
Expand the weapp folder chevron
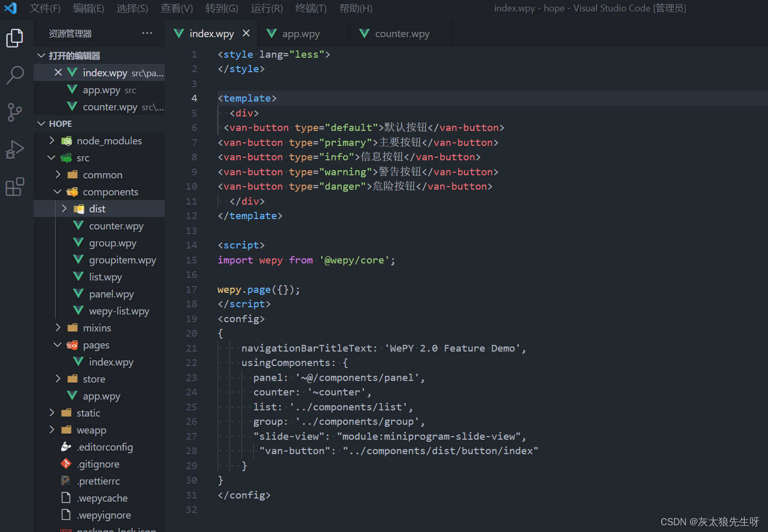point(52,429)
